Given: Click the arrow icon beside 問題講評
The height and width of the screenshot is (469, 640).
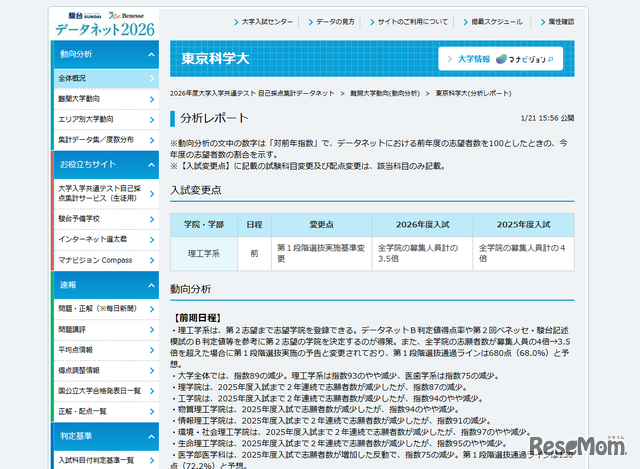Looking at the screenshot, I should [x=152, y=330].
